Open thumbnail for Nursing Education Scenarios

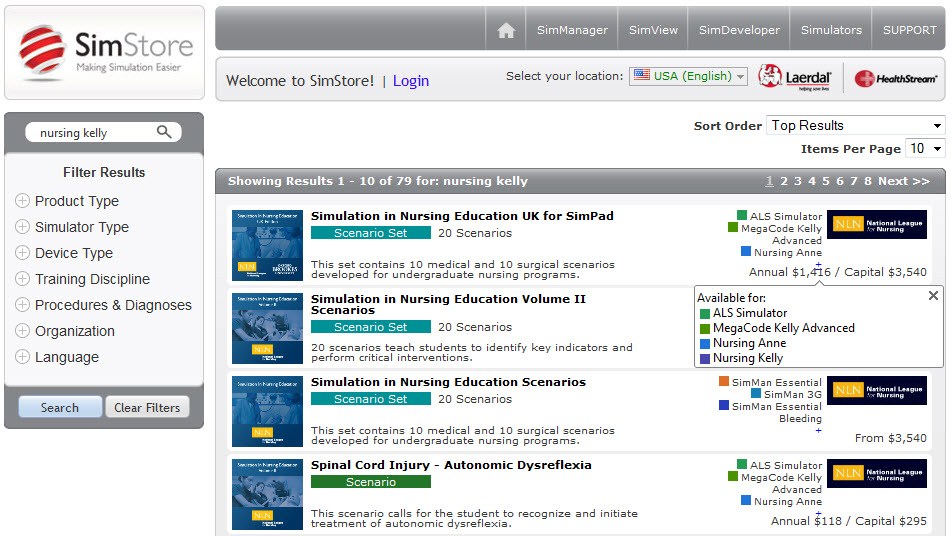tap(267, 411)
